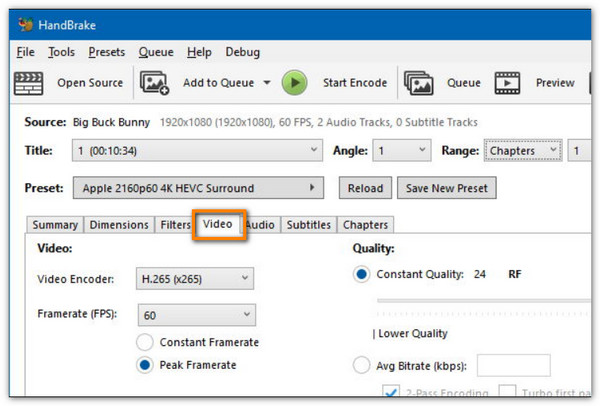Expand the Preset selector Apple 2160p60 4K HEVC Surround

[x=198, y=188]
